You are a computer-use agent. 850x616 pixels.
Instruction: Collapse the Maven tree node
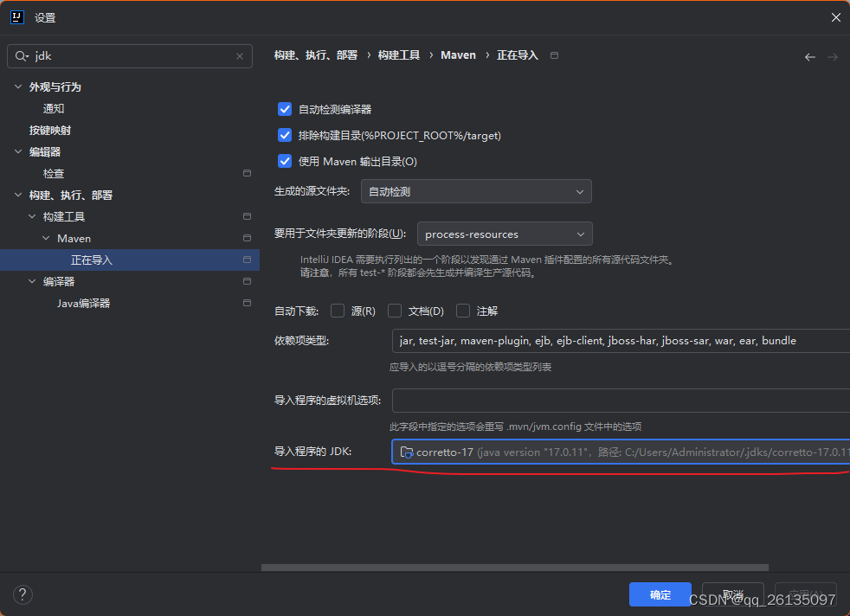coord(47,239)
